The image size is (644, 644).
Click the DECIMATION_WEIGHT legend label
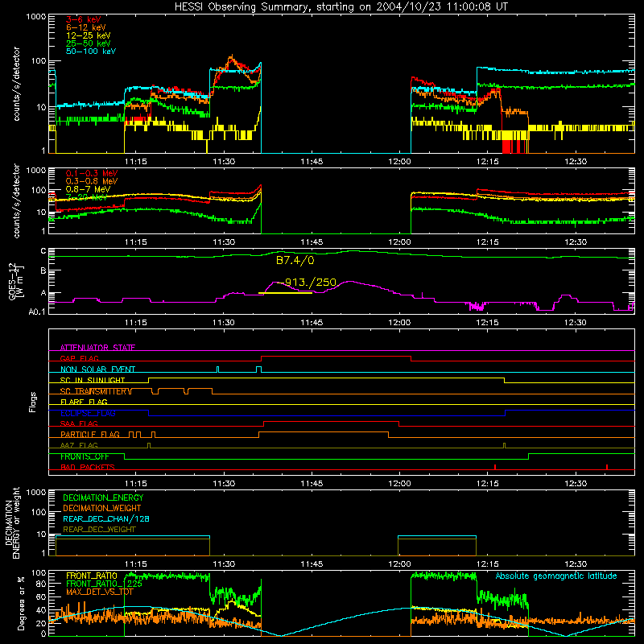pyautogui.click(x=102, y=508)
